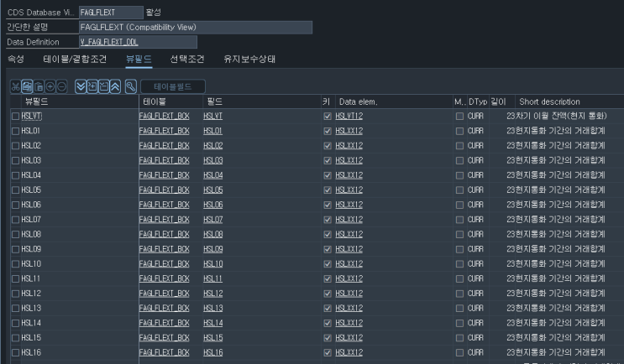Select the row checkbox for HSL10
624x364 pixels.
pos(15,264)
